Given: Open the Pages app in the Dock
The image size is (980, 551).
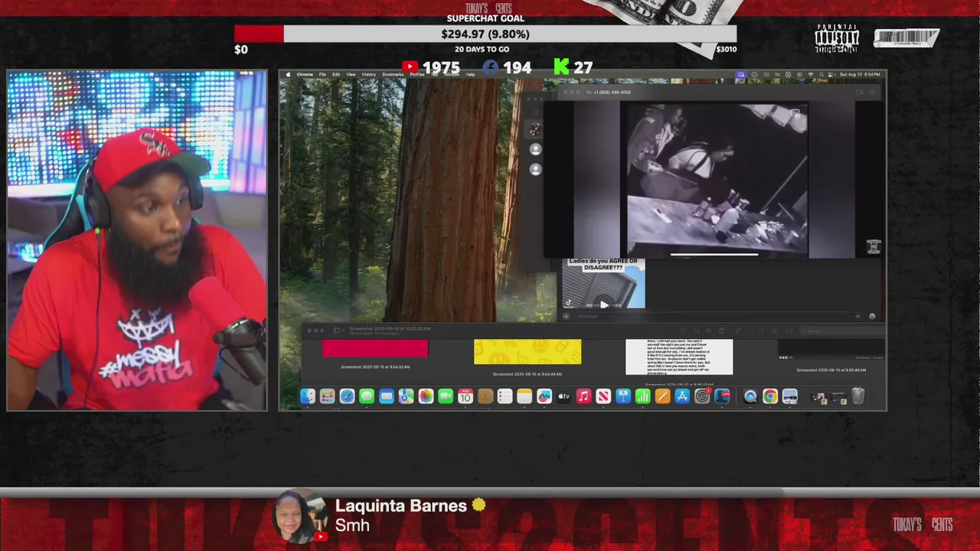Looking at the screenshot, I should click(662, 396).
